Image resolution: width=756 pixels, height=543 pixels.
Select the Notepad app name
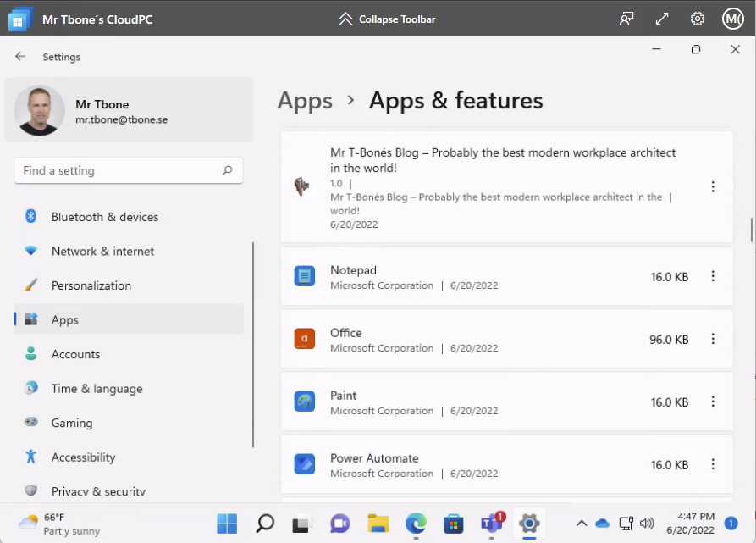[x=353, y=270]
